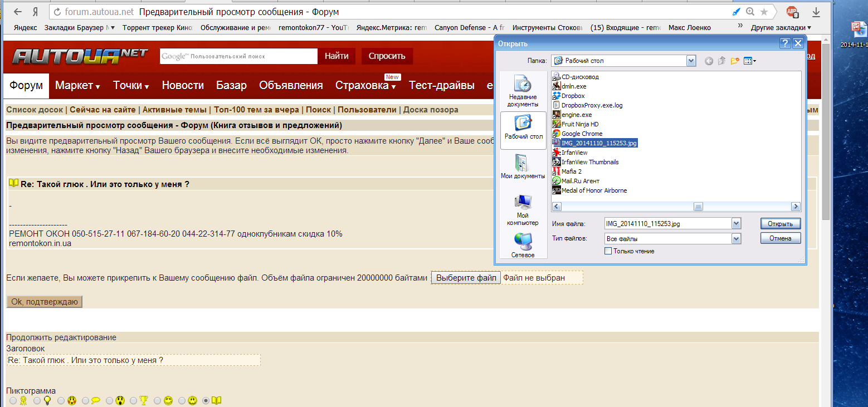Open the Базар site menu item
The width and height of the screenshot is (868, 407).
pos(231,85)
